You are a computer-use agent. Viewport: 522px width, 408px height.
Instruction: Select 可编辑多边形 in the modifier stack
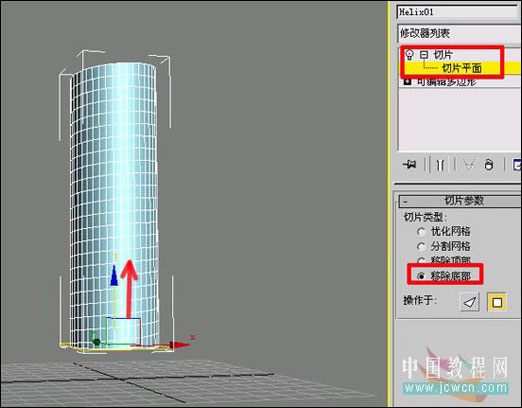pos(447,82)
